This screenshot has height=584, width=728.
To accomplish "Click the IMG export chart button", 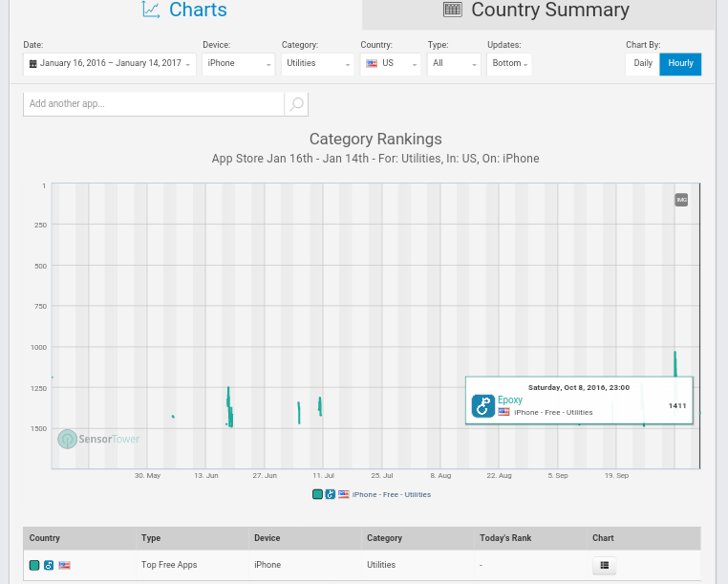I will click(x=681, y=200).
